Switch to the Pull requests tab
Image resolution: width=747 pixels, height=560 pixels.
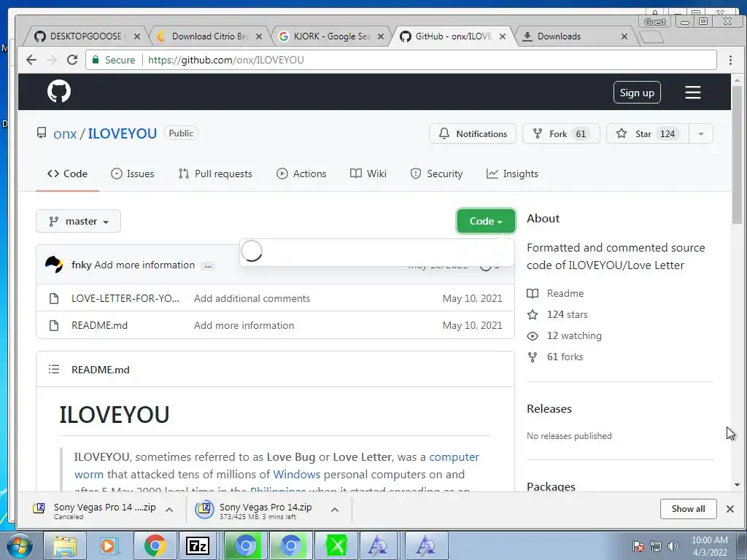215,174
